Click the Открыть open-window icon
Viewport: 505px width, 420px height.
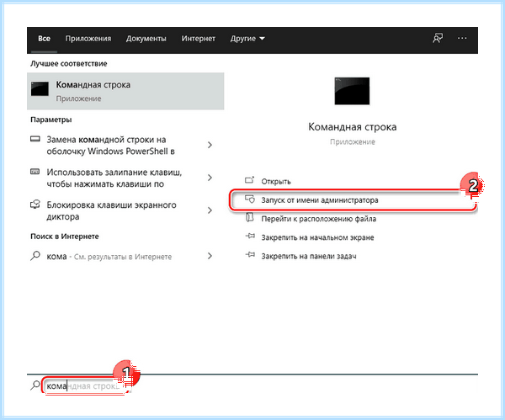pos(250,180)
